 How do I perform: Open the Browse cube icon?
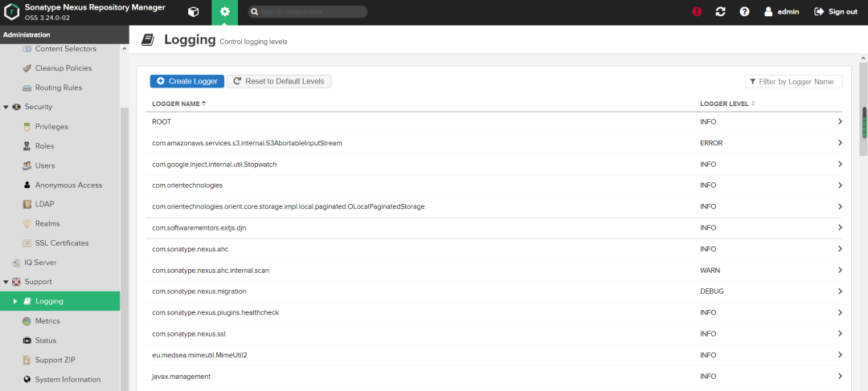(193, 11)
